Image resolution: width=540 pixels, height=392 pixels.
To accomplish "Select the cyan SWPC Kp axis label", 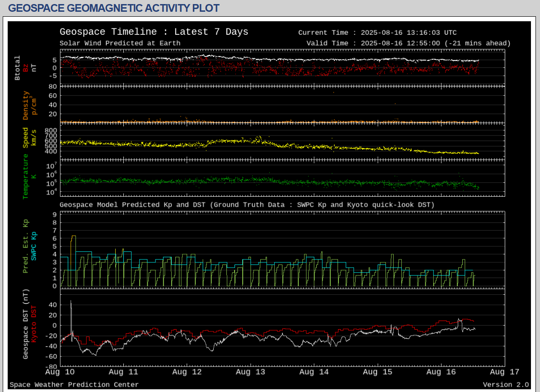I will pos(34,246).
